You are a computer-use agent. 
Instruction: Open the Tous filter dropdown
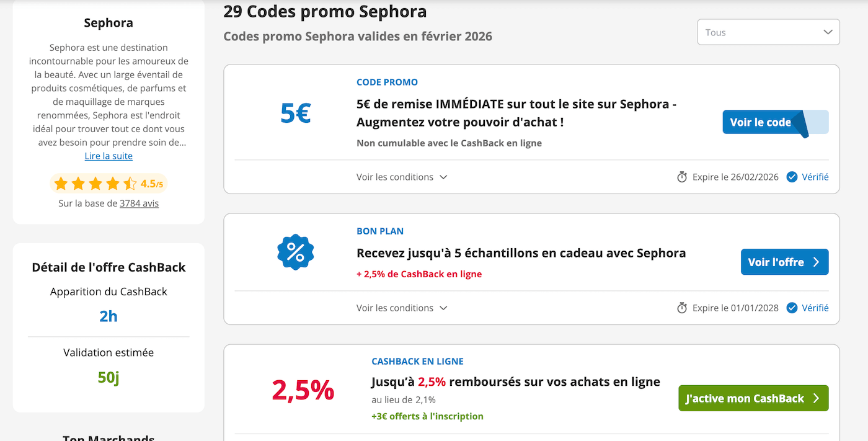click(768, 32)
